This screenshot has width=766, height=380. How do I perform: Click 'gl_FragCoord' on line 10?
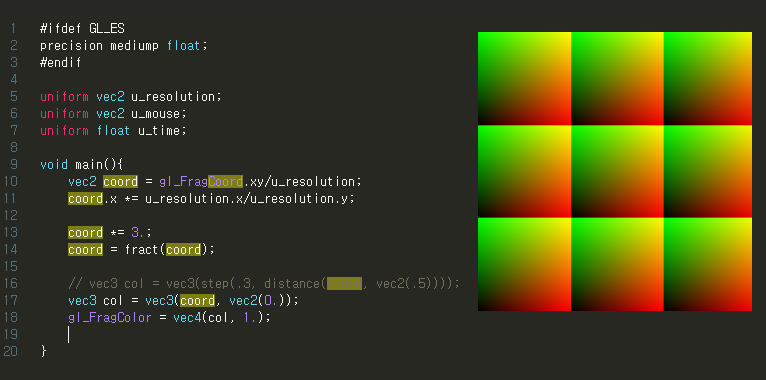tap(201, 182)
